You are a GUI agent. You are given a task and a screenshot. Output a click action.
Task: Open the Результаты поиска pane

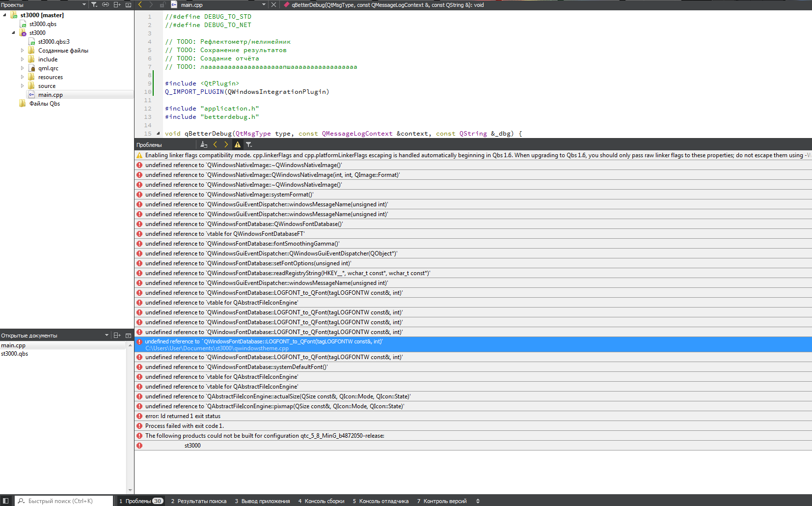tap(199, 501)
